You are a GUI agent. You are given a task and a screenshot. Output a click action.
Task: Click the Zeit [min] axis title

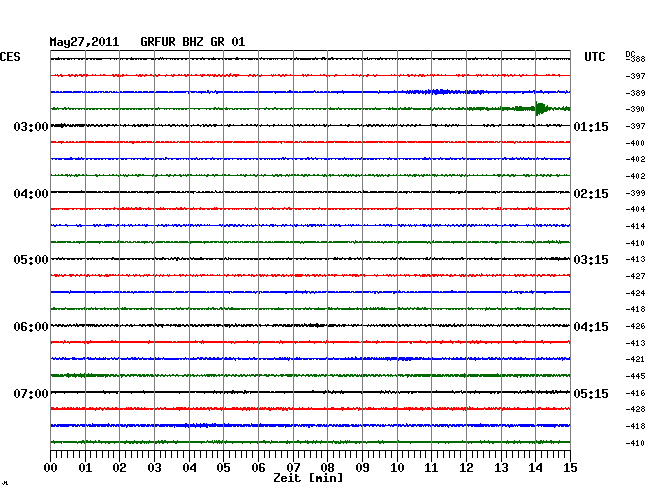point(308,478)
